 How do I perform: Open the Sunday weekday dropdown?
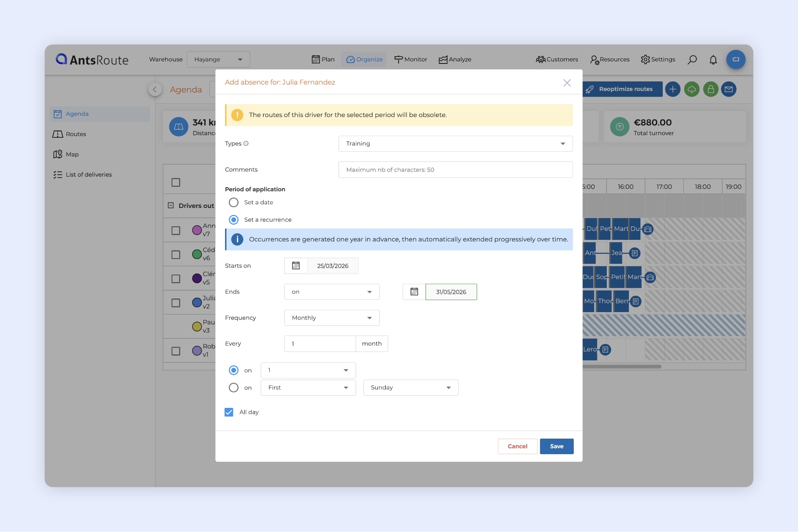click(x=411, y=388)
